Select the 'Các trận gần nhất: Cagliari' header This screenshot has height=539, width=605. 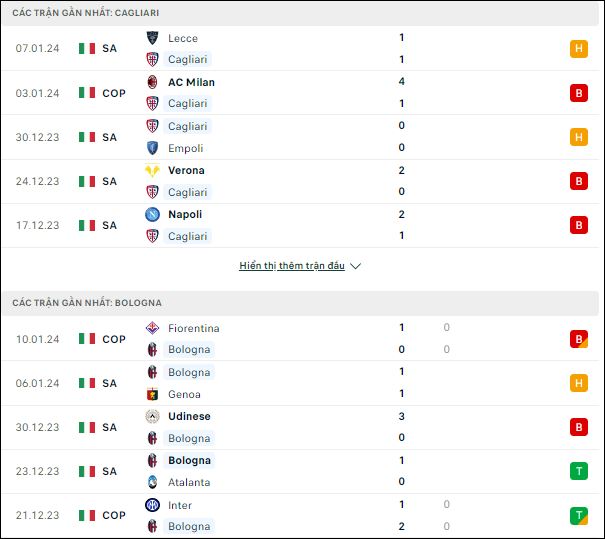[x=300, y=13]
